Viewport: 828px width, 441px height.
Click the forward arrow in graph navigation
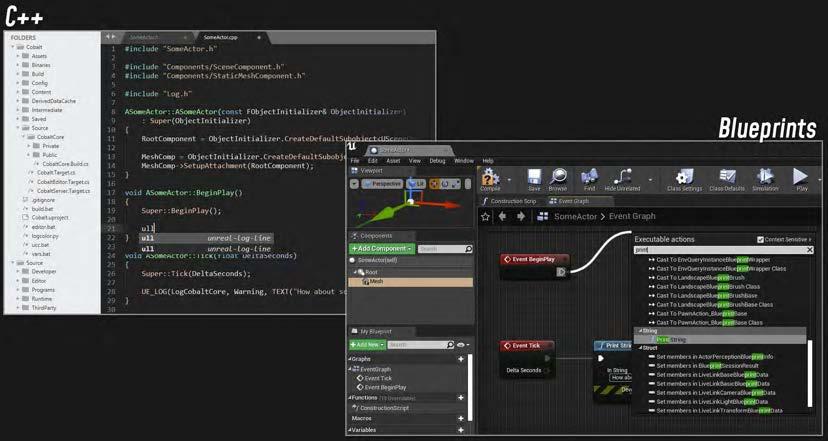(x=521, y=217)
